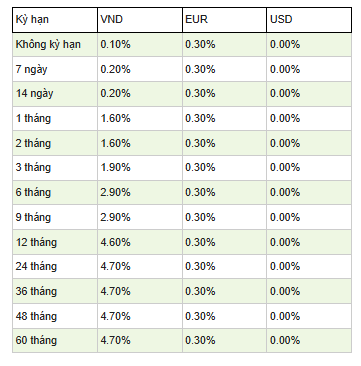Select the 48 tháng term cell
This screenshot has width=361, height=366.
pyautogui.click(x=55, y=316)
